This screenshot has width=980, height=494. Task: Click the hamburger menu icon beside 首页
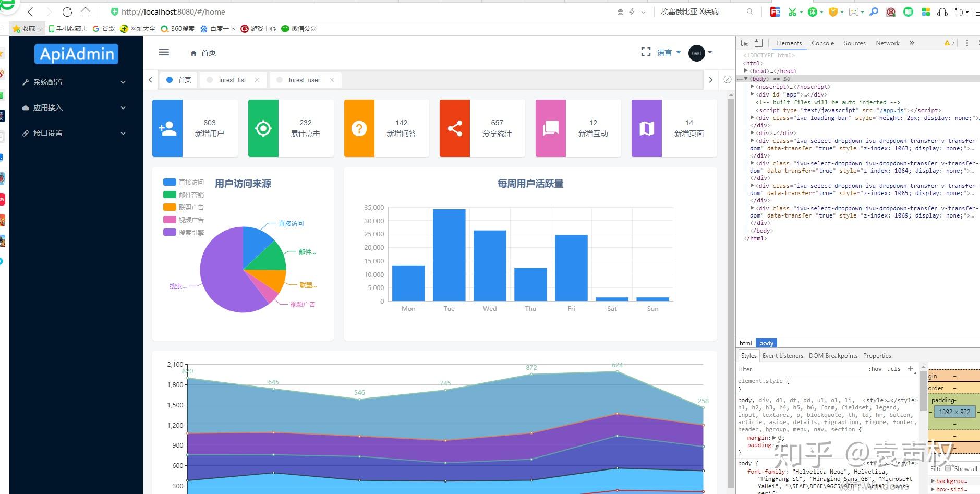[x=164, y=52]
